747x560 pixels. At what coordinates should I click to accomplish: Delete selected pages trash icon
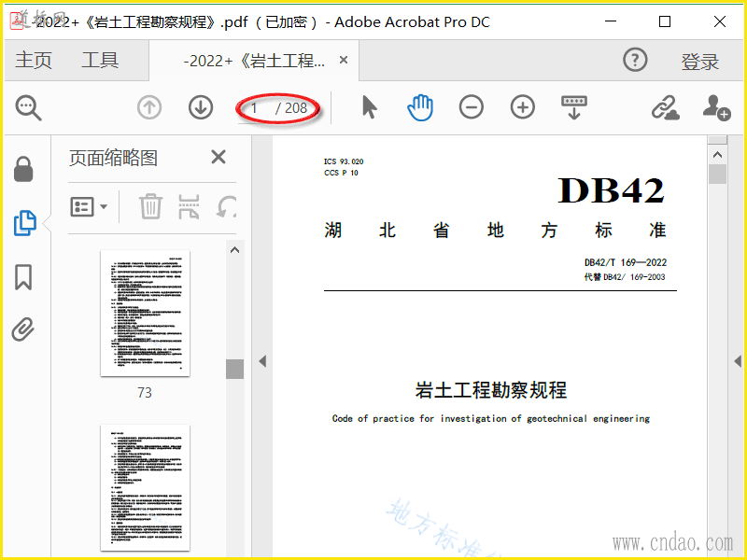click(150, 206)
